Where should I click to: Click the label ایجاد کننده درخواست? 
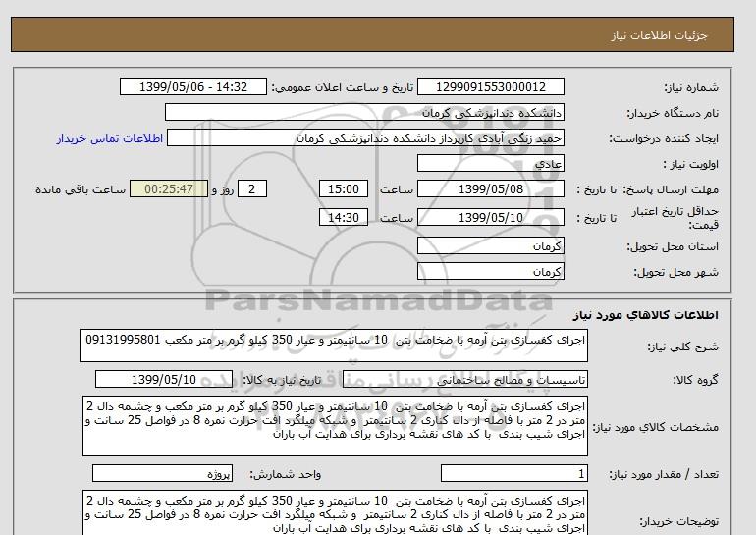click(x=664, y=138)
